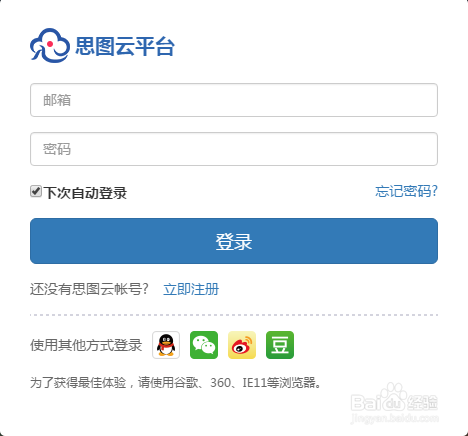Choose the green WeChat login icon
Image resolution: width=468 pixels, height=436 pixels.
point(204,345)
